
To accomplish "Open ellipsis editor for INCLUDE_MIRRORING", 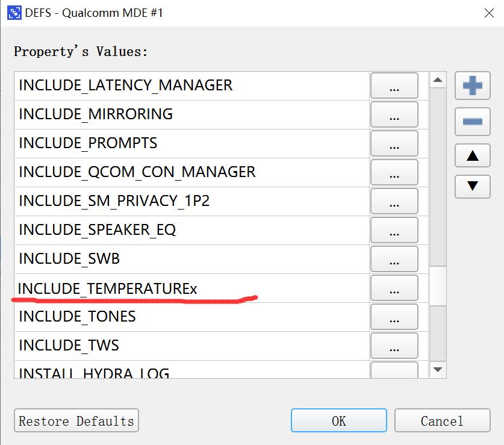I will tap(394, 114).
